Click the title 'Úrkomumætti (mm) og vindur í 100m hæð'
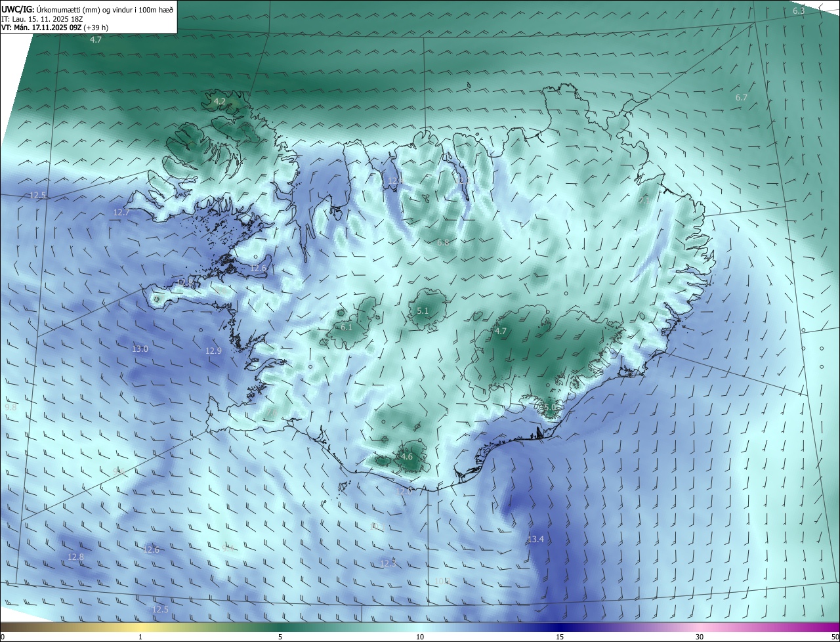 104,9
